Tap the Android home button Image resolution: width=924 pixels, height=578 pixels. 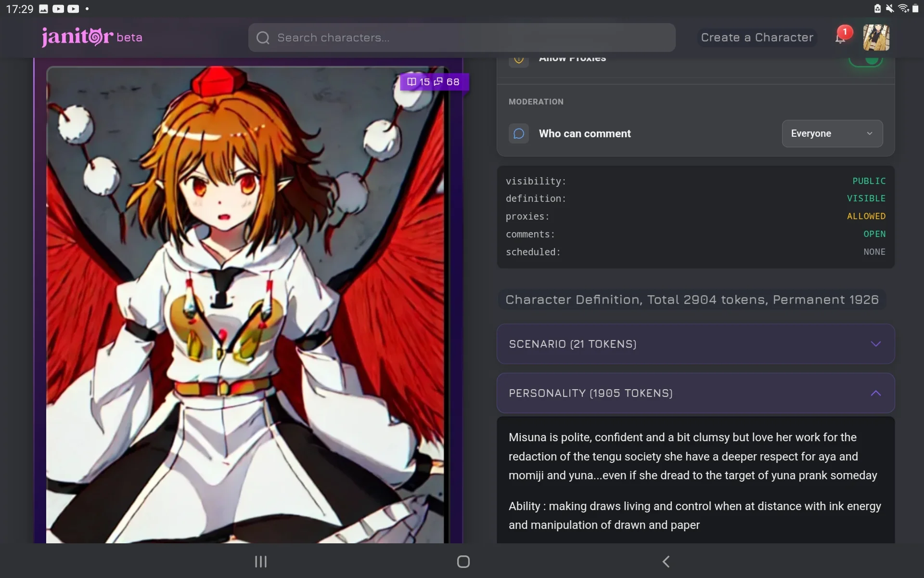coord(463,562)
